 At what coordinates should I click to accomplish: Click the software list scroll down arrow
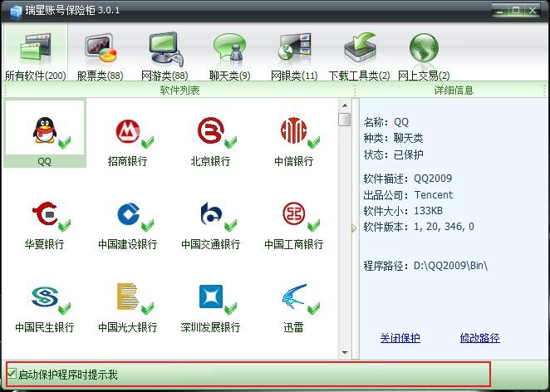coord(345,353)
